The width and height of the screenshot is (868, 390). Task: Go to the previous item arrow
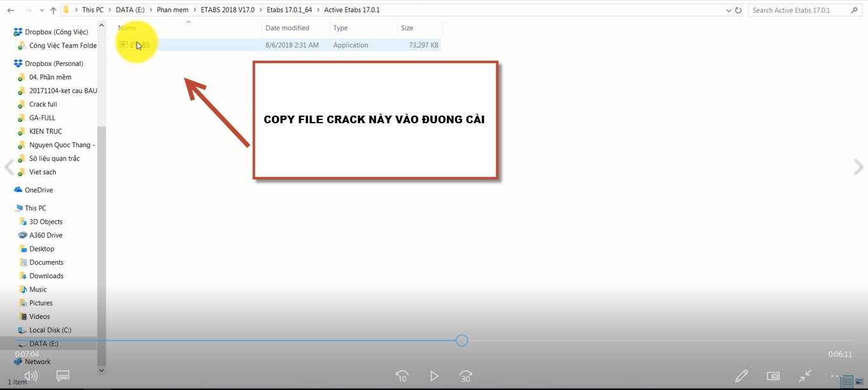click(x=9, y=167)
